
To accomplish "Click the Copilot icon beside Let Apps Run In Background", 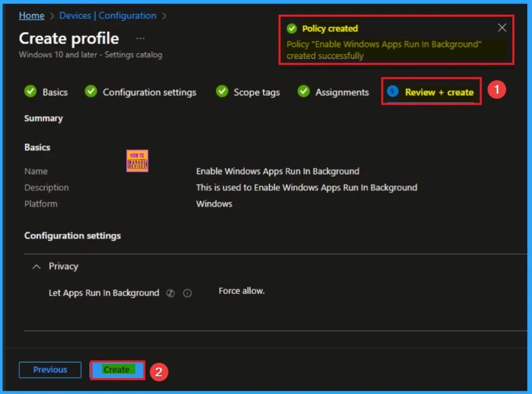I will click(170, 293).
